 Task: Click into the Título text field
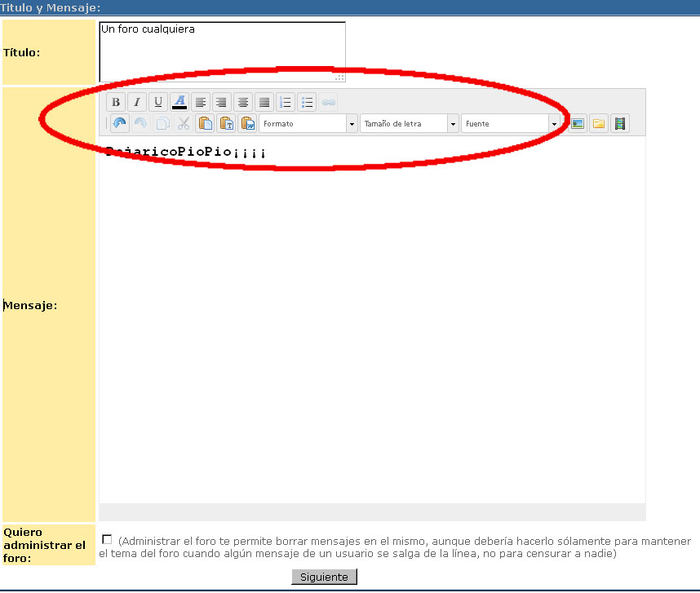(x=222, y=51)
